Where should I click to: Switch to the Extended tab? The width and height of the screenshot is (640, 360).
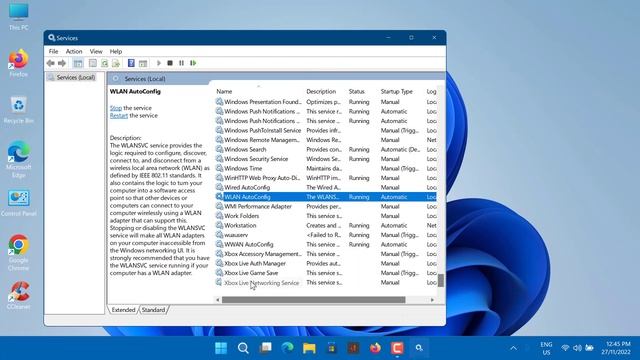123,310
